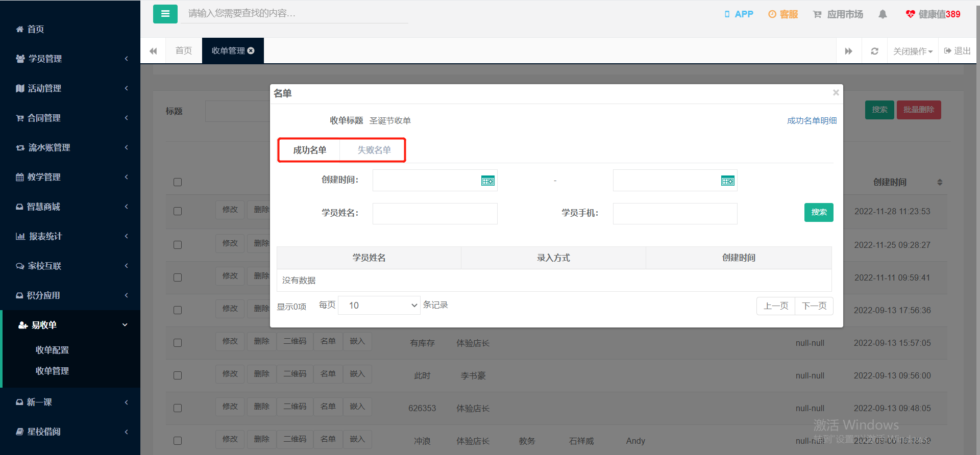Open end date calendar picker icon

[728, 181]
